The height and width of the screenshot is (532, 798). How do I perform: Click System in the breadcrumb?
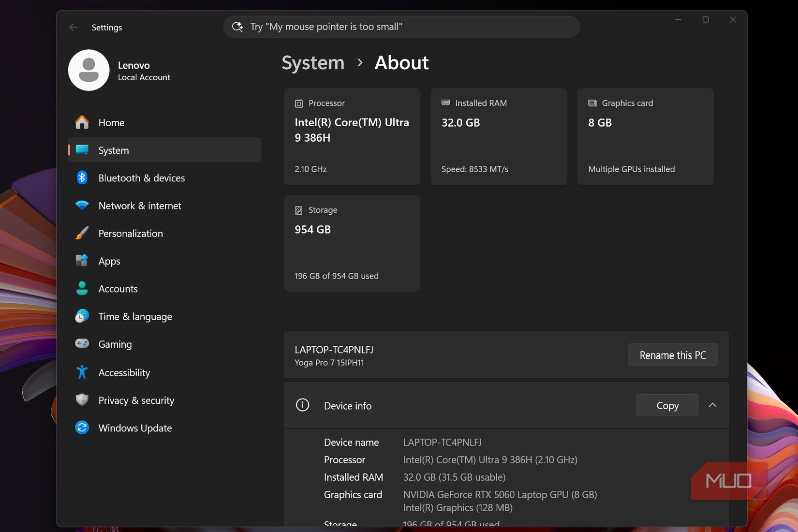point(313,63)
